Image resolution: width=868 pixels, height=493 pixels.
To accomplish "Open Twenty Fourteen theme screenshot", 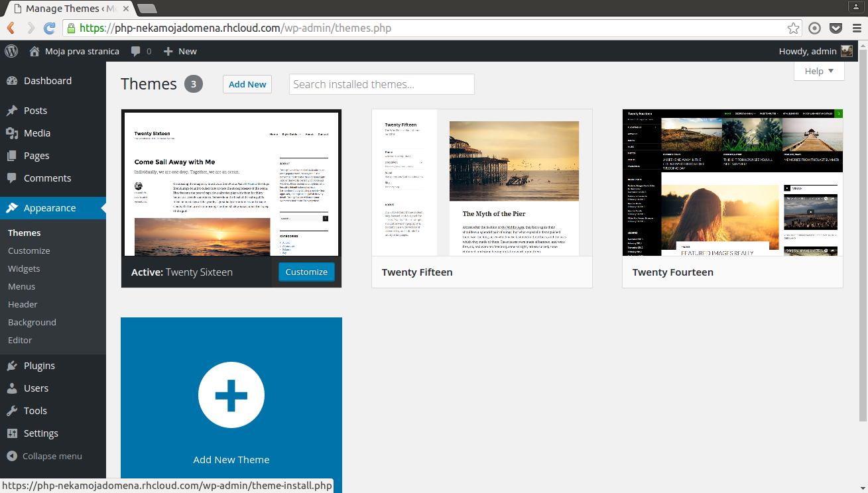I will tap(733, 183).
